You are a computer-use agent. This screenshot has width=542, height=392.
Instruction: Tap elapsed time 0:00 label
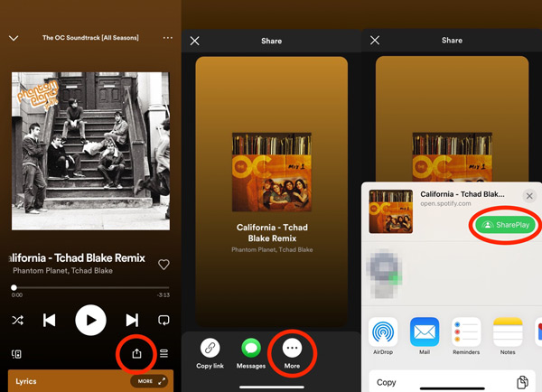pos(17,295)
